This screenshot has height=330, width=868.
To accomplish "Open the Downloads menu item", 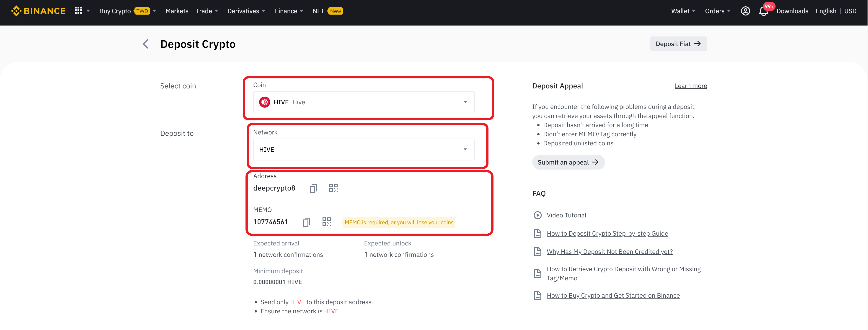I will [792, 11].
